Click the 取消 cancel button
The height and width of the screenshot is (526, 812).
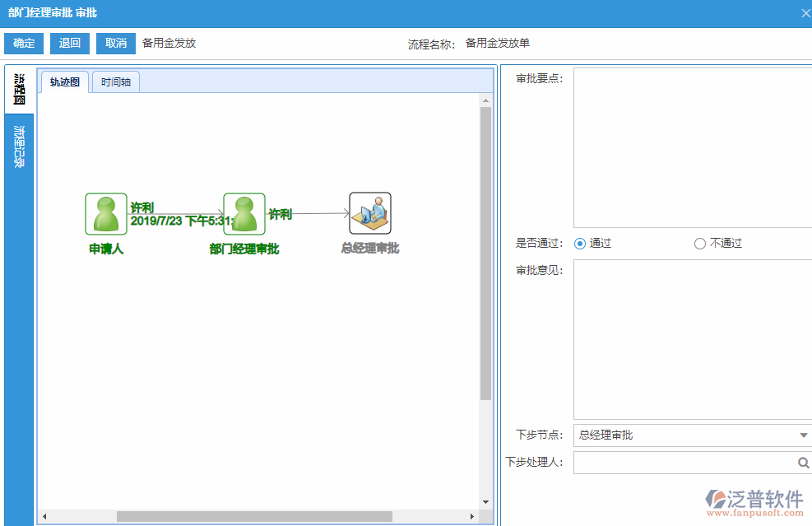[x=115, y=43]
